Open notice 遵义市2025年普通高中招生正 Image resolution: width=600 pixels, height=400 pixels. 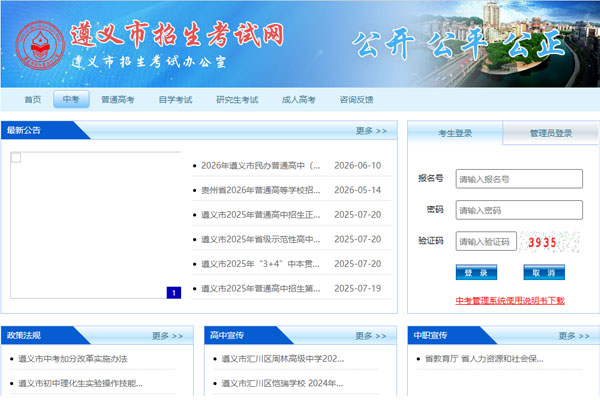[261, 215]
